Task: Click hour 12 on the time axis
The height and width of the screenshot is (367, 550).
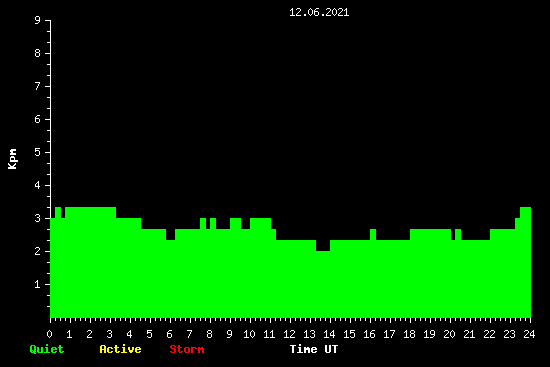Action: 289,334
